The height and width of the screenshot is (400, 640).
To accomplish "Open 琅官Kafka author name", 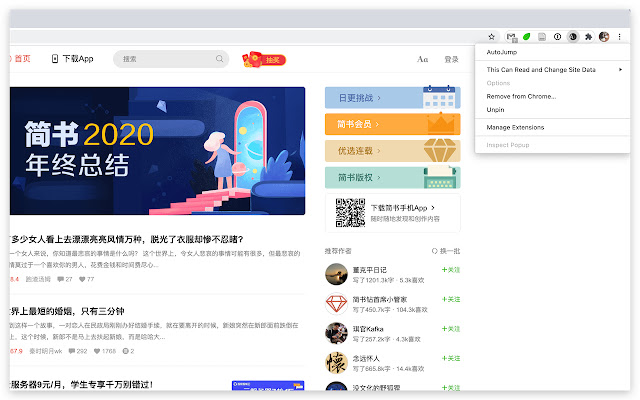I will pos(368,329).
